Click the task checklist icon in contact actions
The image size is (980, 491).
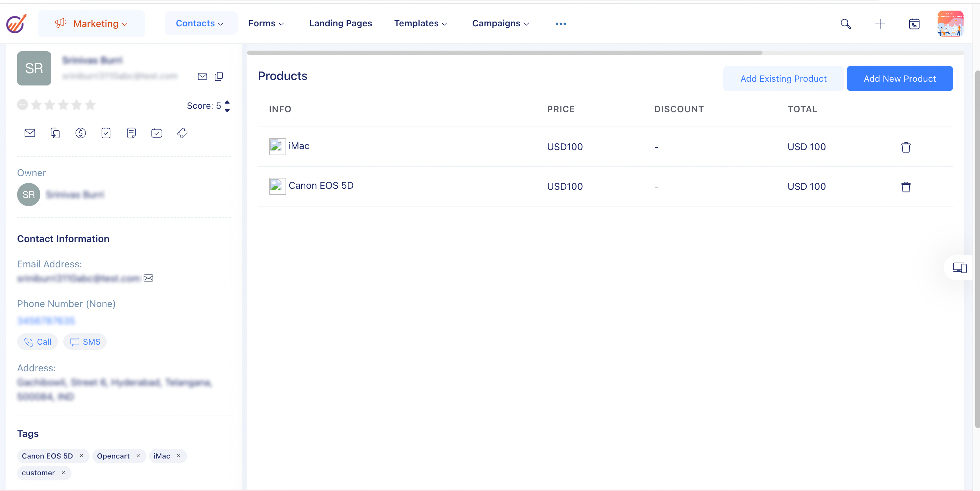pos(106,133)
